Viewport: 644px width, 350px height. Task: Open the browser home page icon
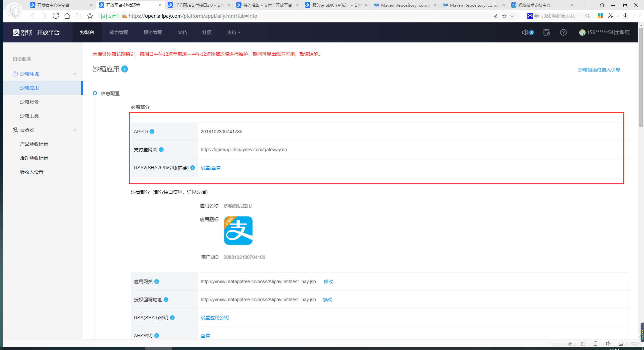click(x=67, y=16)
